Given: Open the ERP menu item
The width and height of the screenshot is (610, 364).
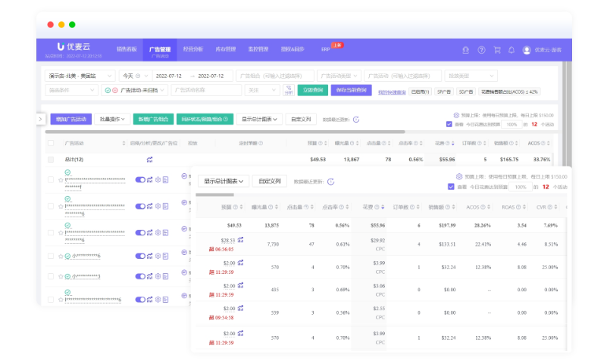Looking at the screenshot, I should click(x=325, y=49).
